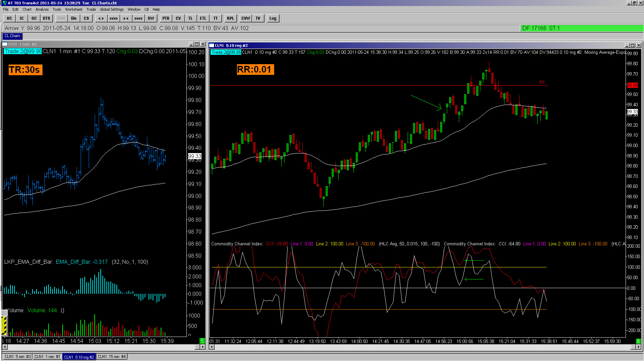This screenshot has width=644, height=361.
Task: Switch to CLN1 5 min #3 tab
Action: tap(17, 357)
